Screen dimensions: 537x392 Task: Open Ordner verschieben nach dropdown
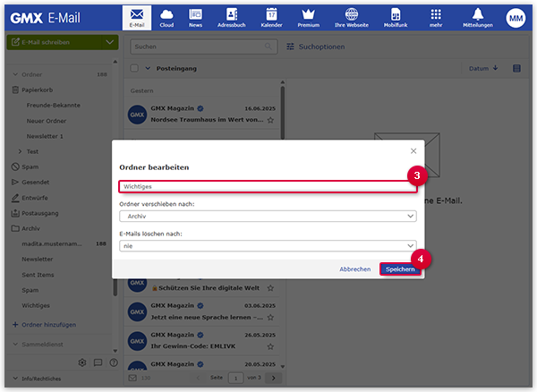pyautogui.click(x=268, y=216)
